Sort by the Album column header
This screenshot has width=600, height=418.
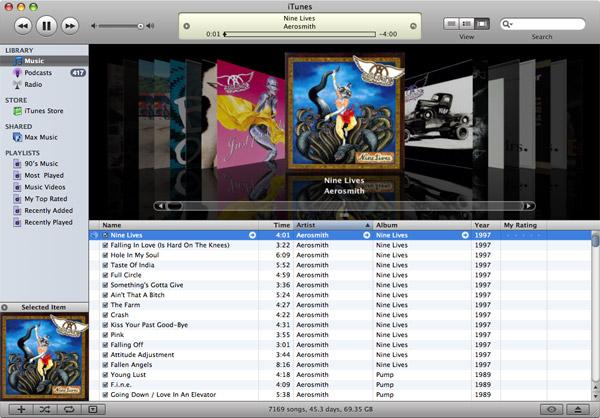422,225
